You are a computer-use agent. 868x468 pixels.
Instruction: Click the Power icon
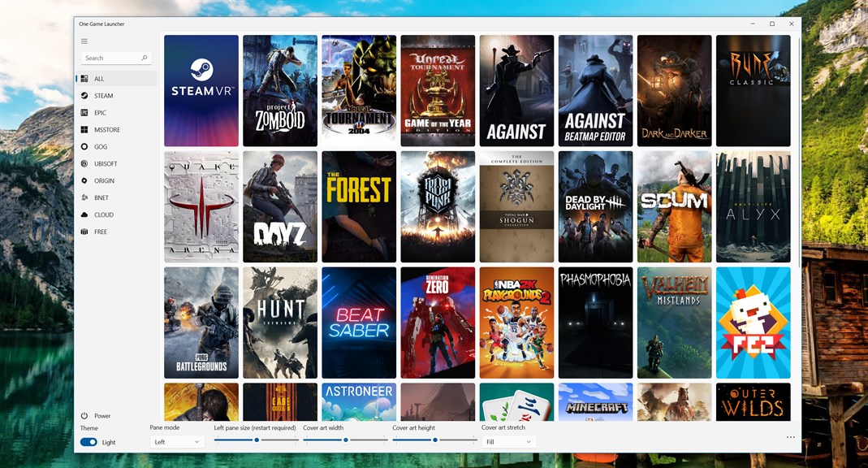tap(84, 415)
